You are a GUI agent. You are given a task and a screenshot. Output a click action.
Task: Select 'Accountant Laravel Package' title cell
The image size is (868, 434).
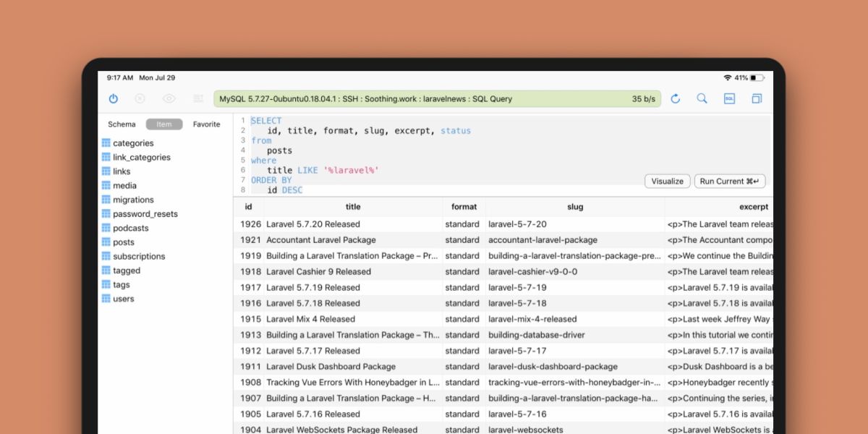tap(353, 240)
